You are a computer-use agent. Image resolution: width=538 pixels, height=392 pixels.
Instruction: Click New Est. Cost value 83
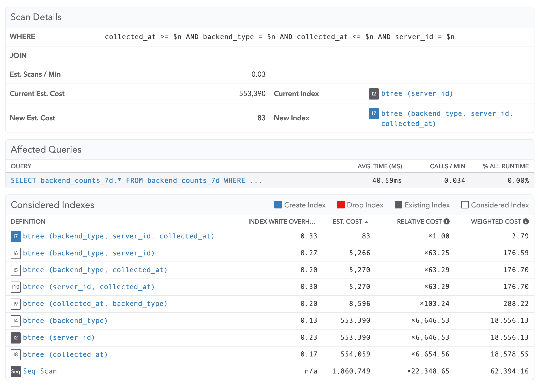pos(261,118)
